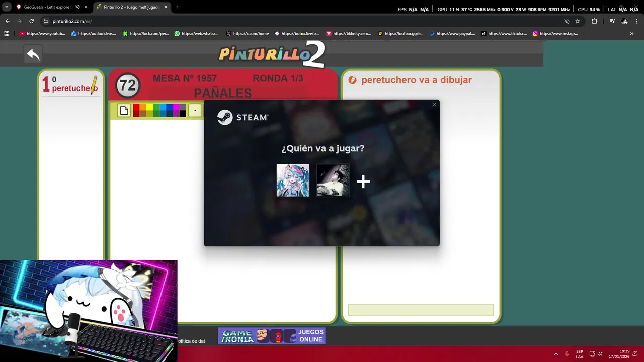
Task: Show hidden system tray icons
Action: [556, 354]
